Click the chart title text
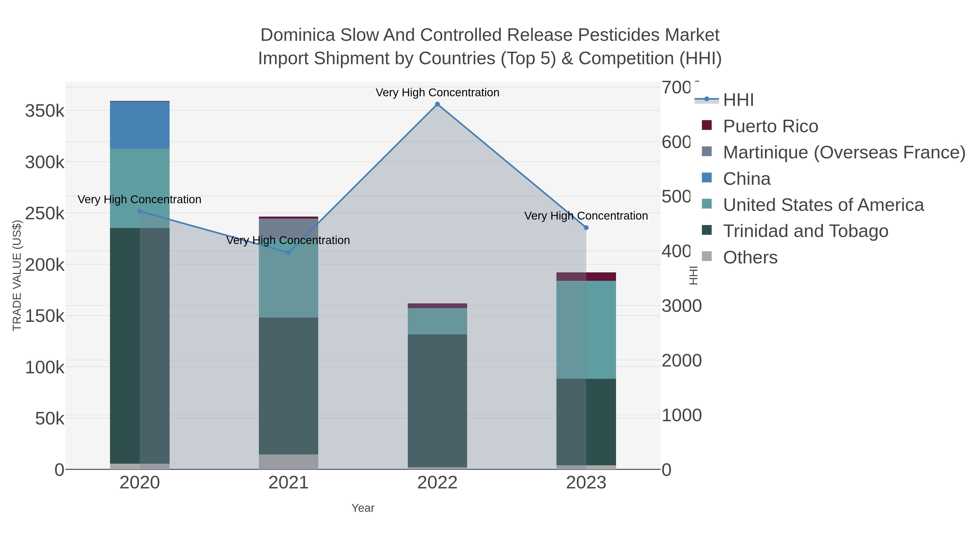The width and height of the screenshot is (980, 551). [490, 46]
